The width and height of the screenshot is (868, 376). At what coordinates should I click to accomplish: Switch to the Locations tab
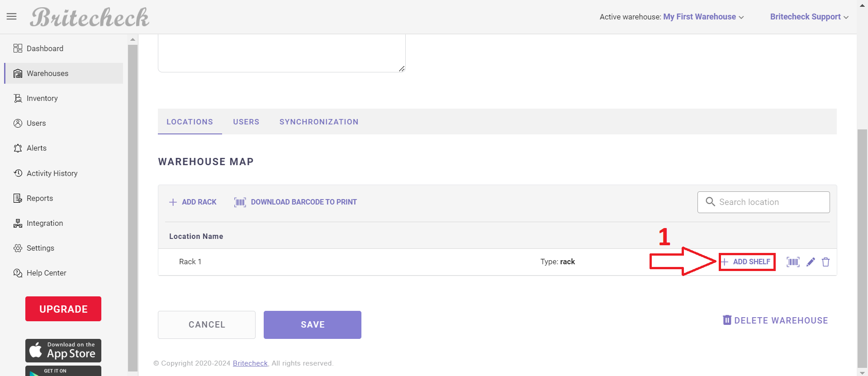(190, 122)
